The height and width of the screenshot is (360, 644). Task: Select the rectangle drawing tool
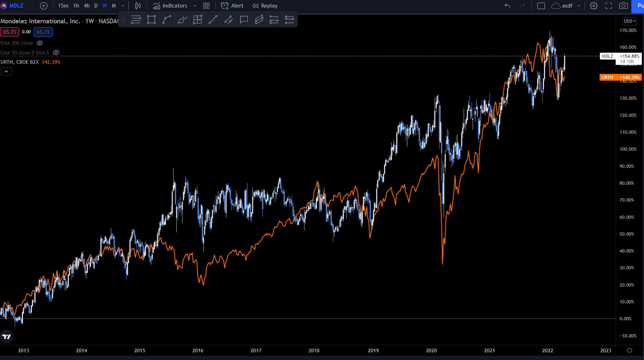click(x=152, y=20)
